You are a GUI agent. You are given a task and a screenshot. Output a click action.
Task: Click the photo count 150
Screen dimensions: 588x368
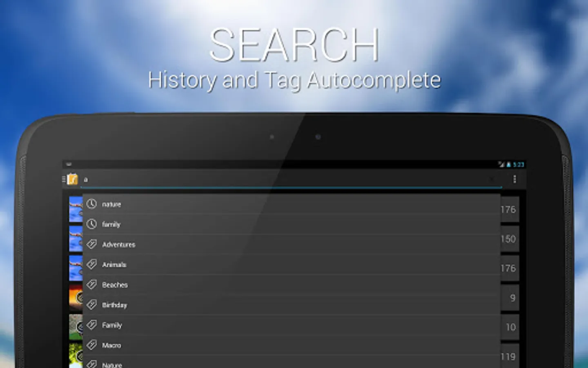pos(508,239)
